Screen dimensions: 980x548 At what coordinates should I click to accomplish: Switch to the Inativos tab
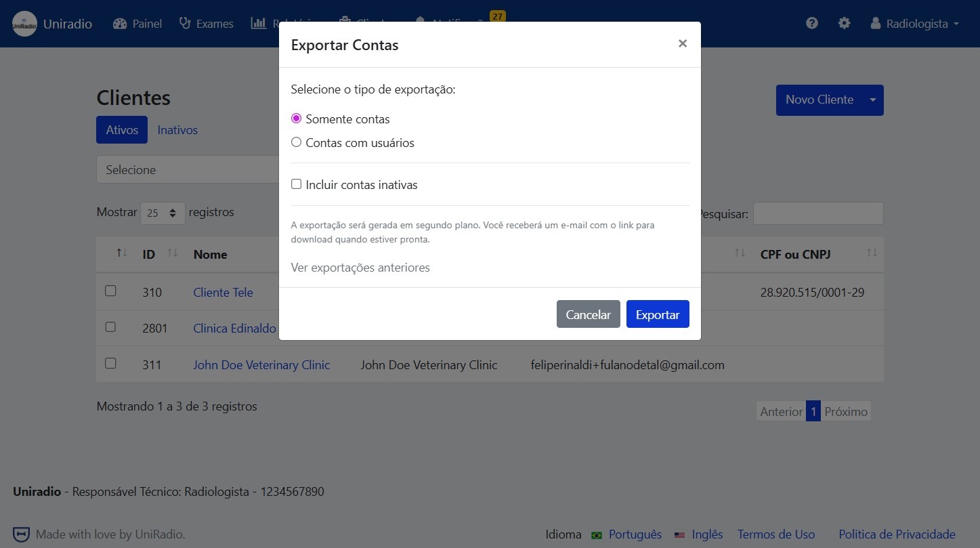[177, 130]
